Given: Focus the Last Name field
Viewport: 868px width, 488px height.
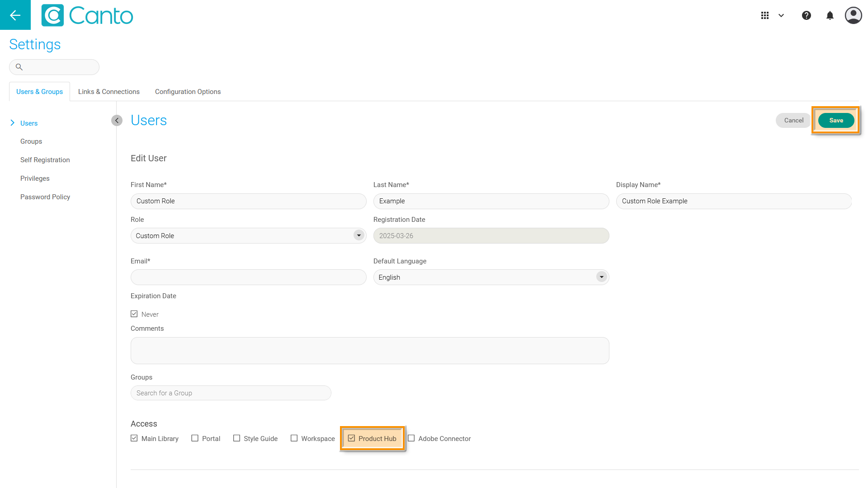Looking at the screenshot, I should click(x=491, y=201).
